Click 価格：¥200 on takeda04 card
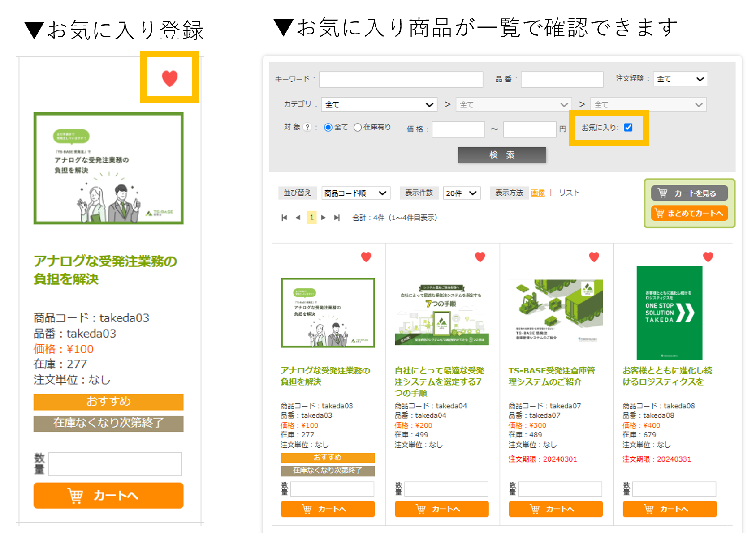756x540 pixels. 413,425
